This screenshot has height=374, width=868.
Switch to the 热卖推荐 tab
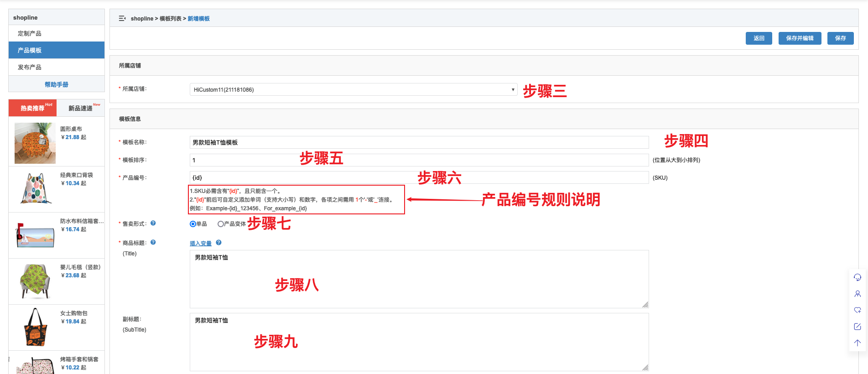(x=33, y=108)
